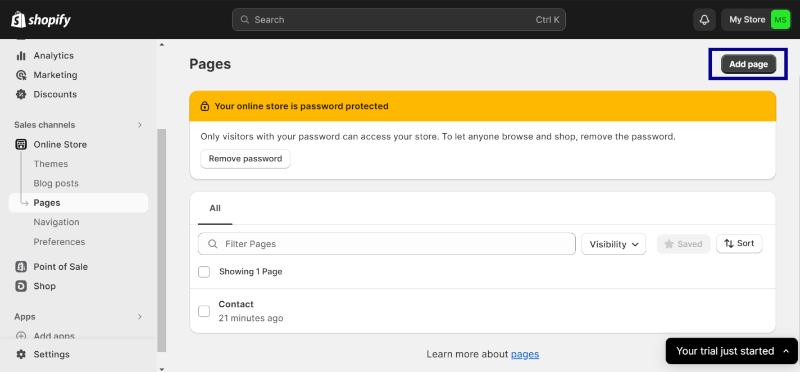Click the Remove password button
Viewport: 800px width, 372px height.
pyautogui.click(x=245, y=159)
